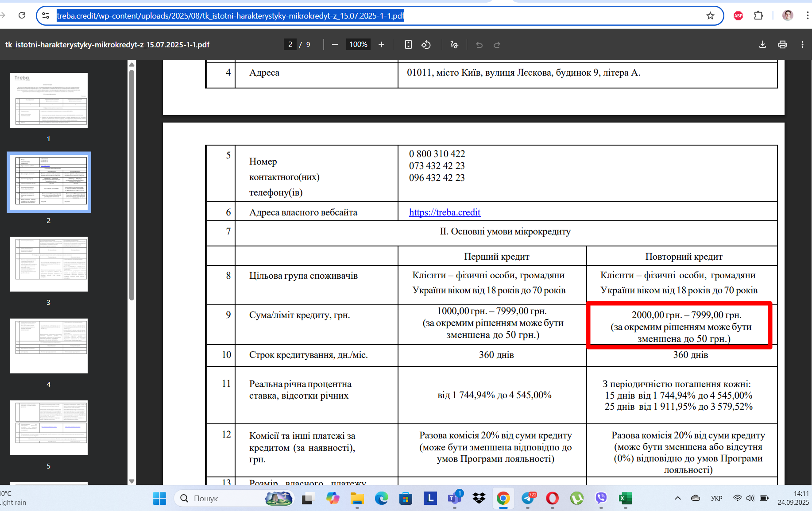Select the page 3 thumbnail
The height and width of the screenshot is (511, 812).
[x=49, y=264]
